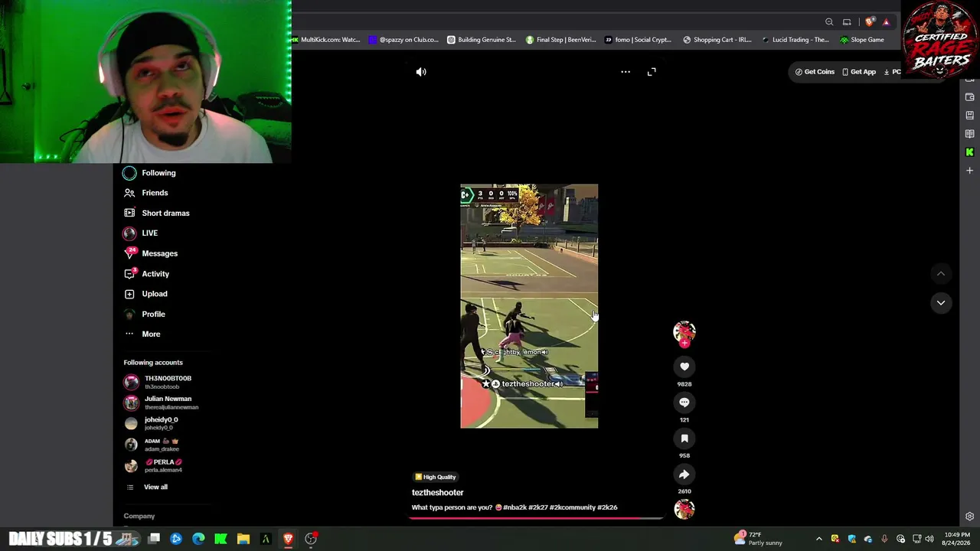Launch Microsoft Edge from taskbar

198,539
